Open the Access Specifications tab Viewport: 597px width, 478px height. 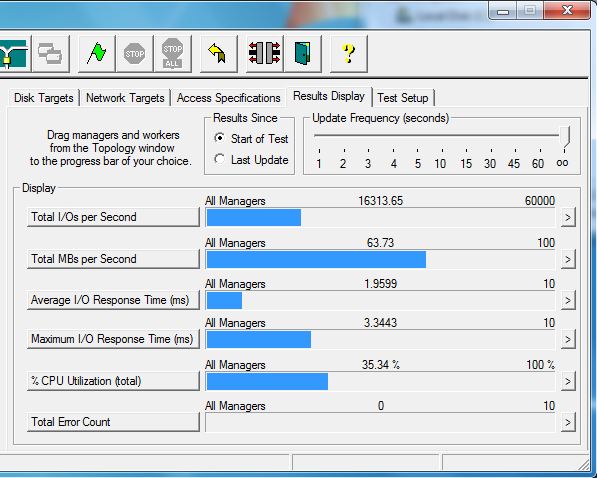pyautogui.click(x=228, y=98)
